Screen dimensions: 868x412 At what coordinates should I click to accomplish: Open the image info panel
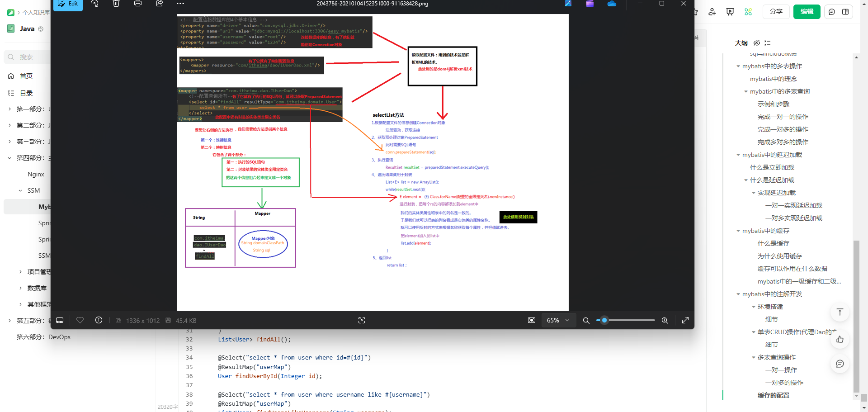99,320
